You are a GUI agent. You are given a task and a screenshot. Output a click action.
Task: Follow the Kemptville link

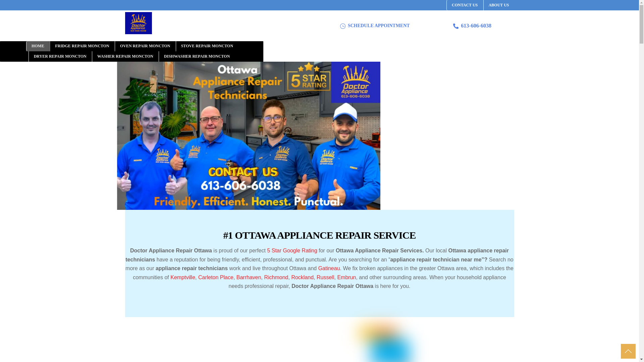183,278
